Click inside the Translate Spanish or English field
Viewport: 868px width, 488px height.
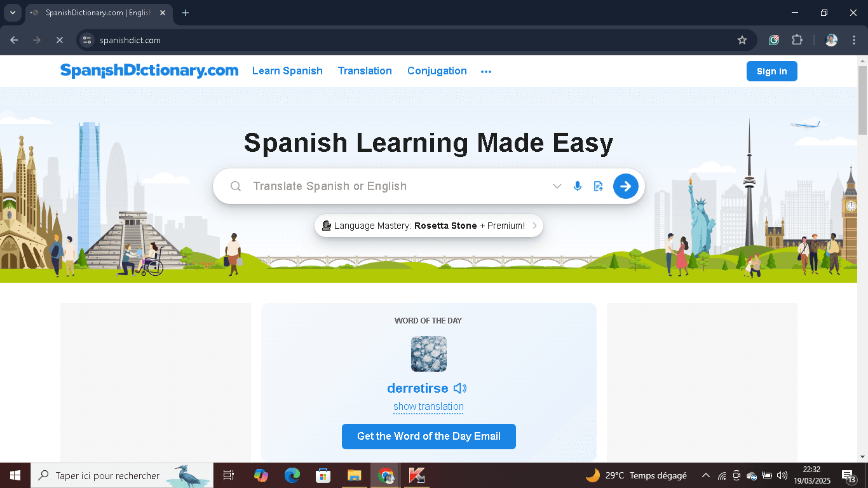[x=381, y=186]
